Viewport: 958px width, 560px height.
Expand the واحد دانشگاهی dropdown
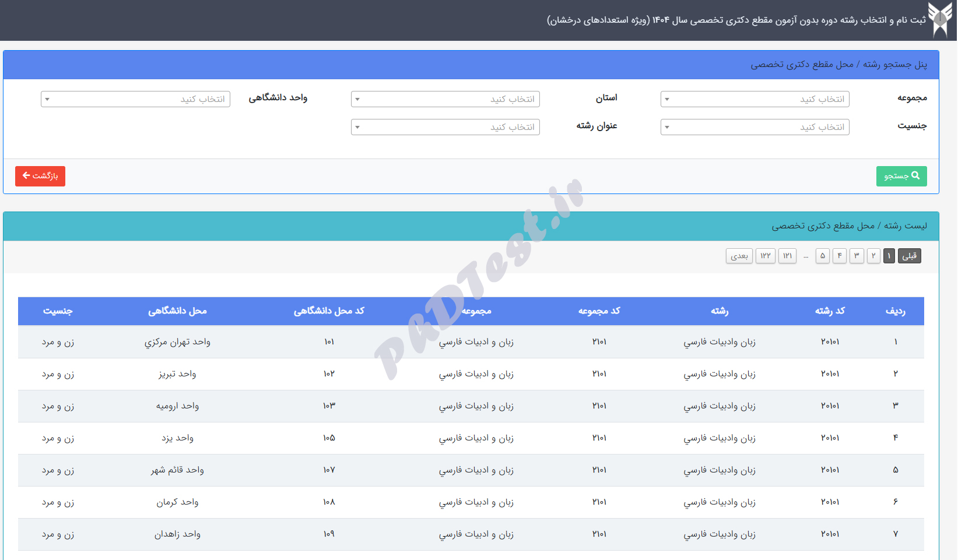pyautogui.click(x=135, y=99)
